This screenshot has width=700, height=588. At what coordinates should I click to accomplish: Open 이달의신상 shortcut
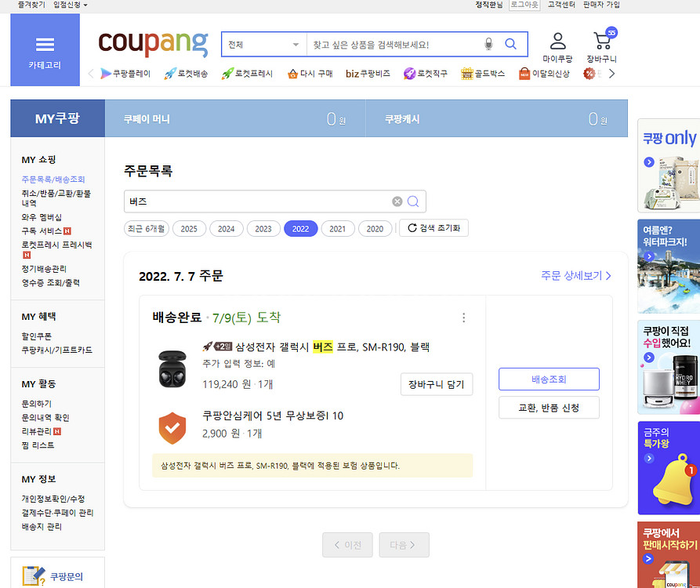pos(544,74)
